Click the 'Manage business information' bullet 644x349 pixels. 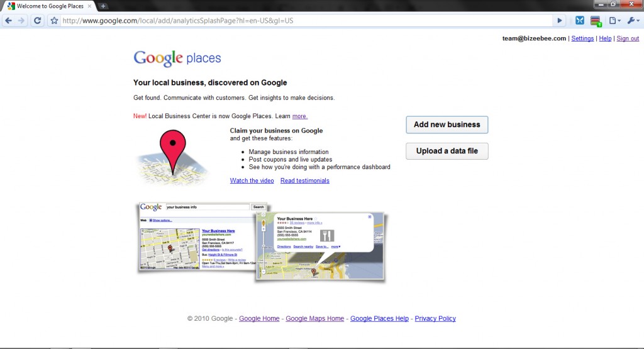click(288, 152)
